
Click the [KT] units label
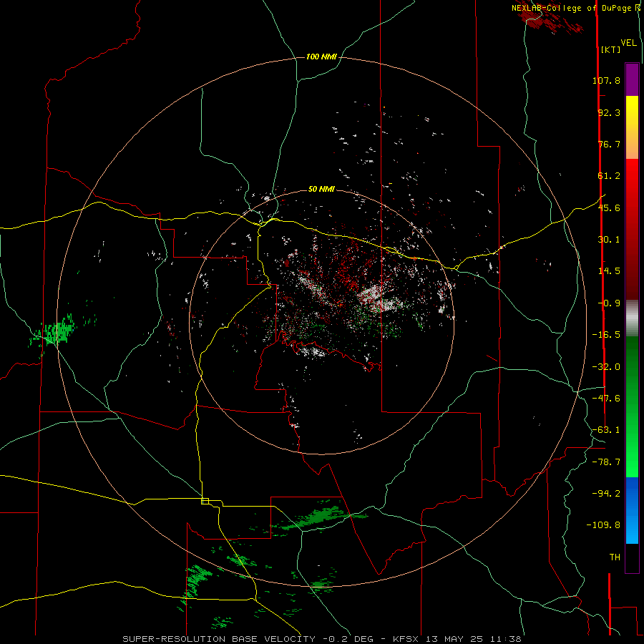pyautogui.click(x=611, y=49)
